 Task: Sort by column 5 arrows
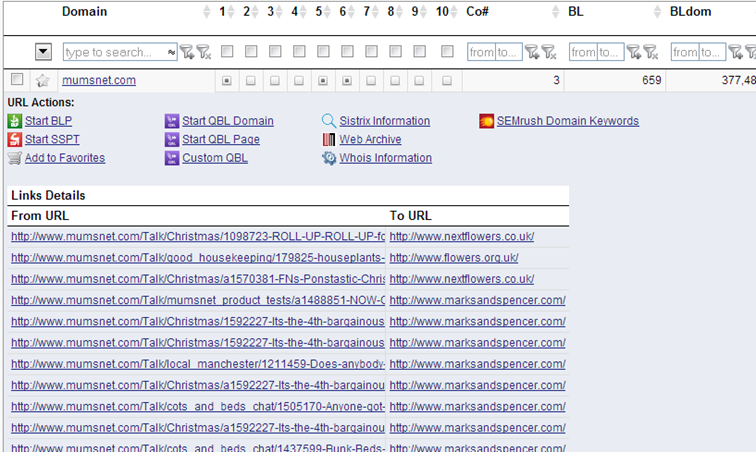click(x=327, y=12)
